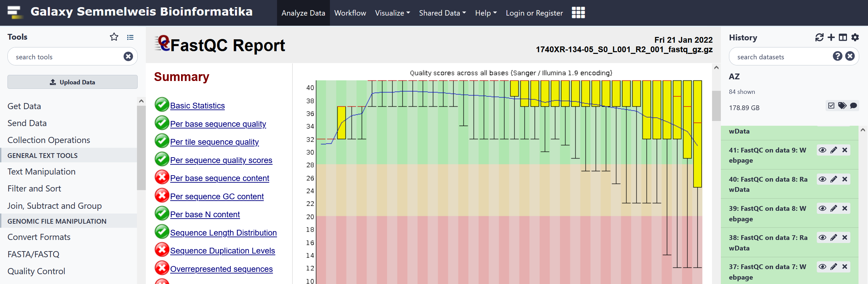The width and height of the screenshot is (868, 284).
Task: Open tool panel view options list icon
Action: click(x=130, y=37)
